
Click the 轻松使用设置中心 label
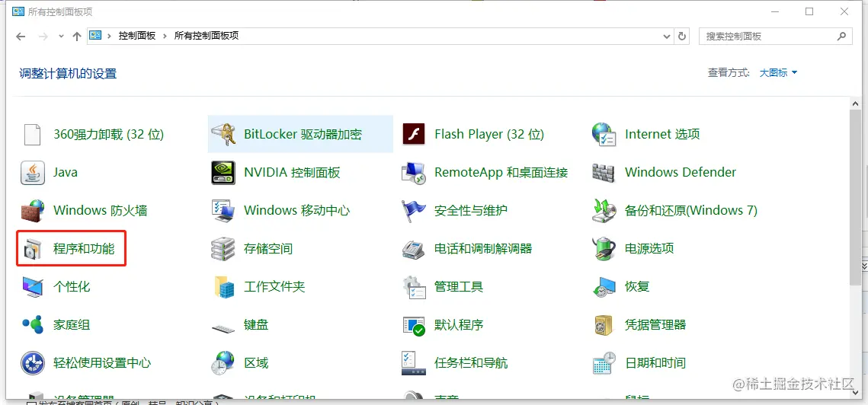[102, 363]
